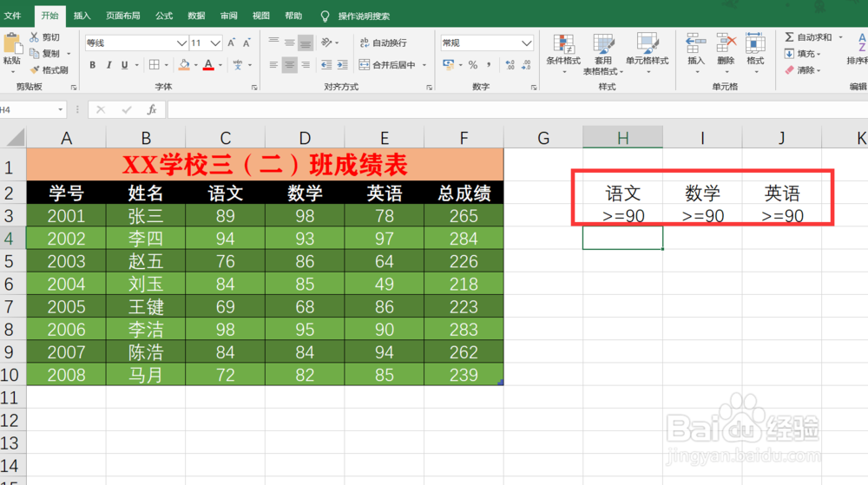
Task: Toggle center horizontal alignment
Action: pos(290,65)
